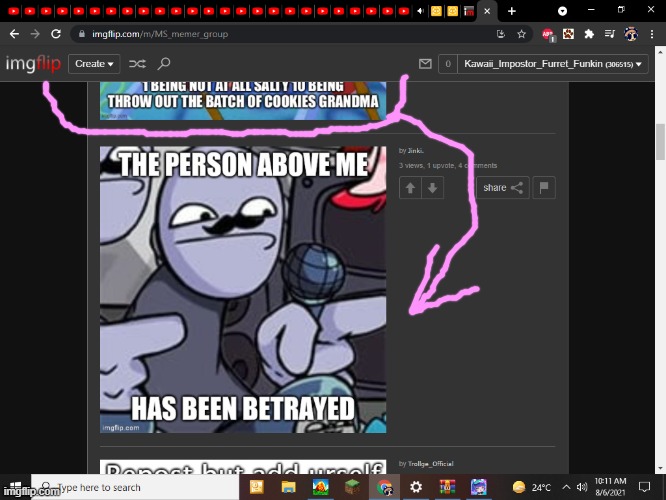Go back with browser back arrow
The image size is (666, 500).
click(x=14, y=34)
